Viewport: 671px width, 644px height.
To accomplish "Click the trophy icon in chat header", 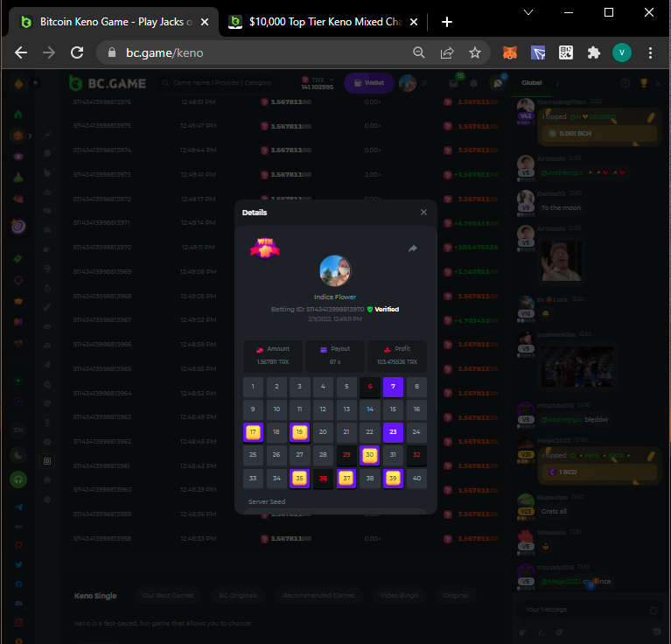I will [644, 83].
